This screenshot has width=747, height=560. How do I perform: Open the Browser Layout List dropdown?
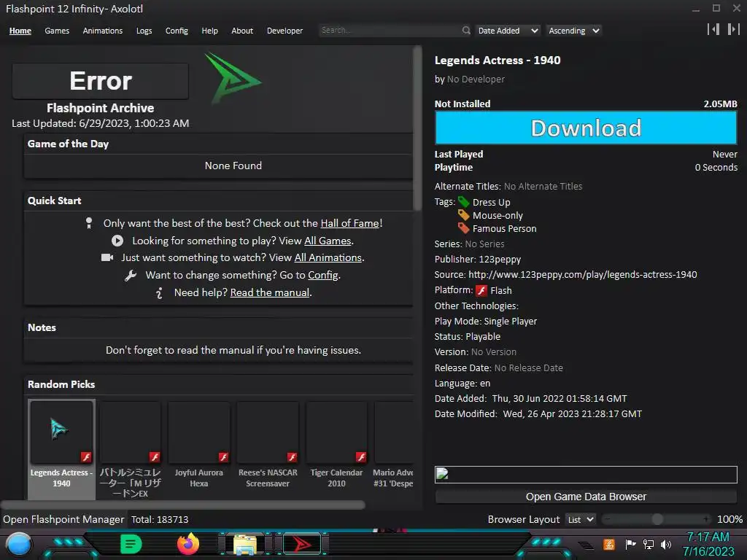[580, 519]
